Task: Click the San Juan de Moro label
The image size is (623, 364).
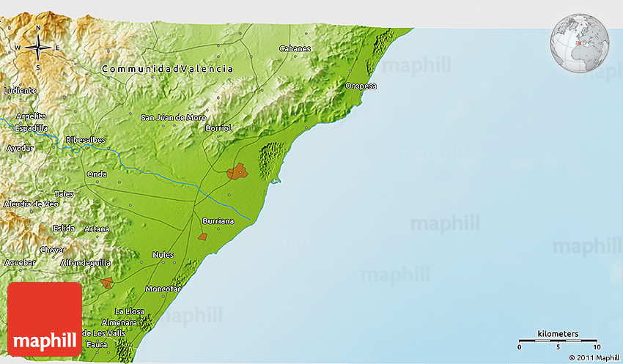Action: [174, 117]
